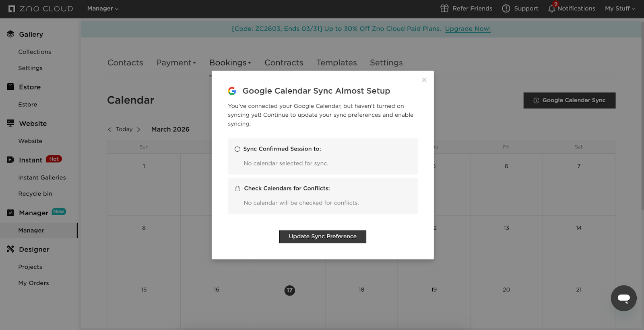
Task: Click the Update Sync Preference button
Action: click(x=323, y=237)
